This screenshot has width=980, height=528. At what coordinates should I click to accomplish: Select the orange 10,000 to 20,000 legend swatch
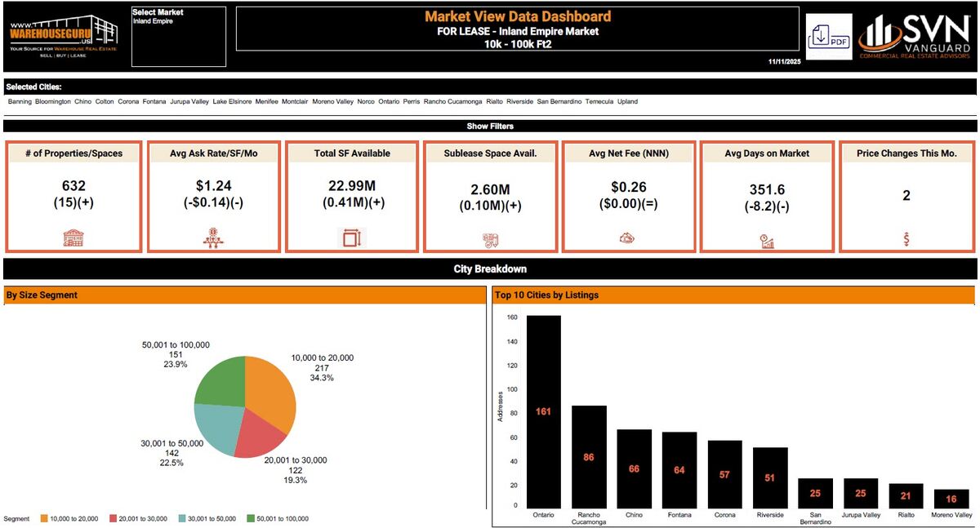click(43, 518)
